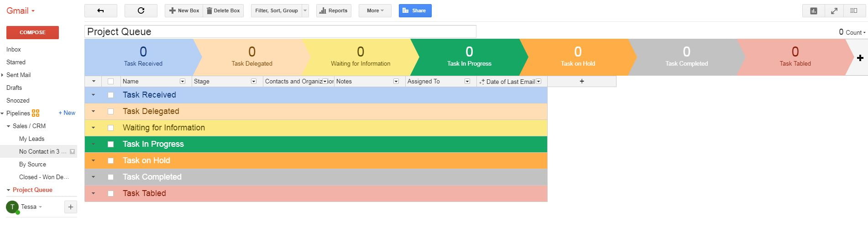Select the Task Completed stage arrow
This screenshot has height=248, width=868.
[x=686, y=57]
